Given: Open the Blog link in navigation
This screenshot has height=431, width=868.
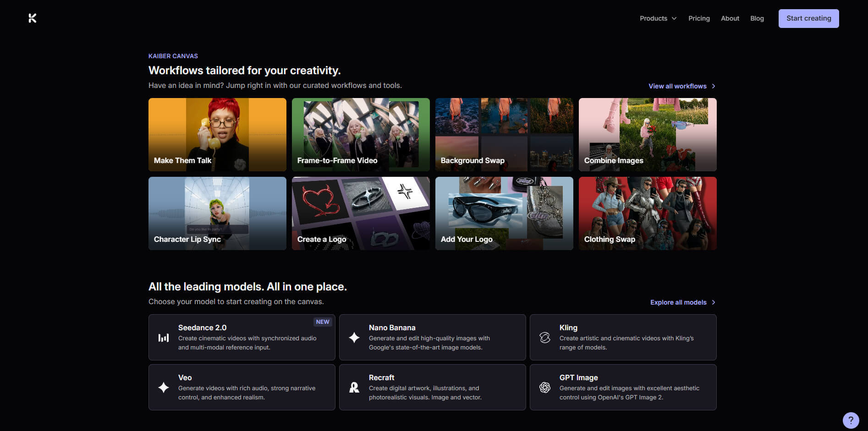Looking at the screenshot, I should [757, 18].
